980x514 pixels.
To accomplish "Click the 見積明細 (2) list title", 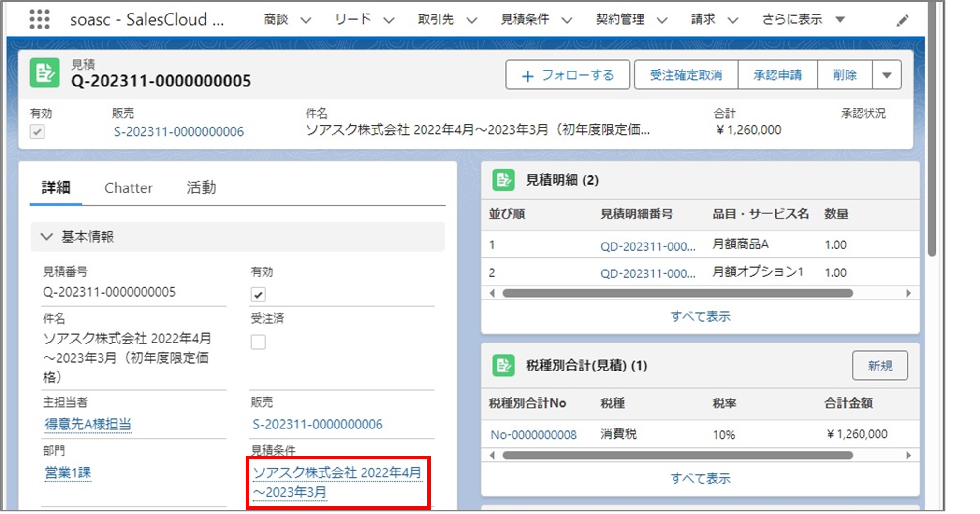I will point(562,180).
